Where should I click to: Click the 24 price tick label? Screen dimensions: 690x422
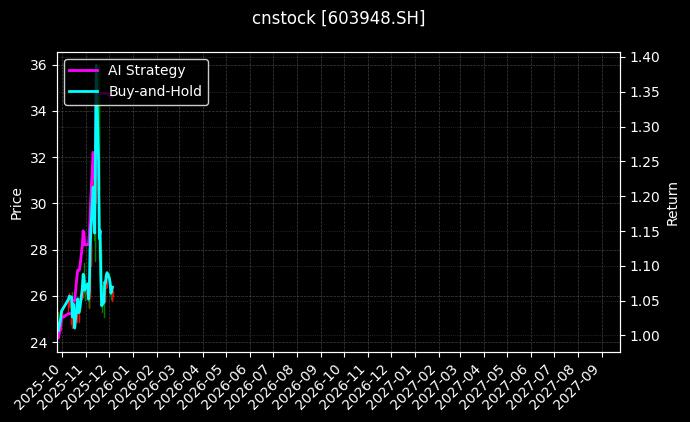pyautogui.click(x=39, y=343)
